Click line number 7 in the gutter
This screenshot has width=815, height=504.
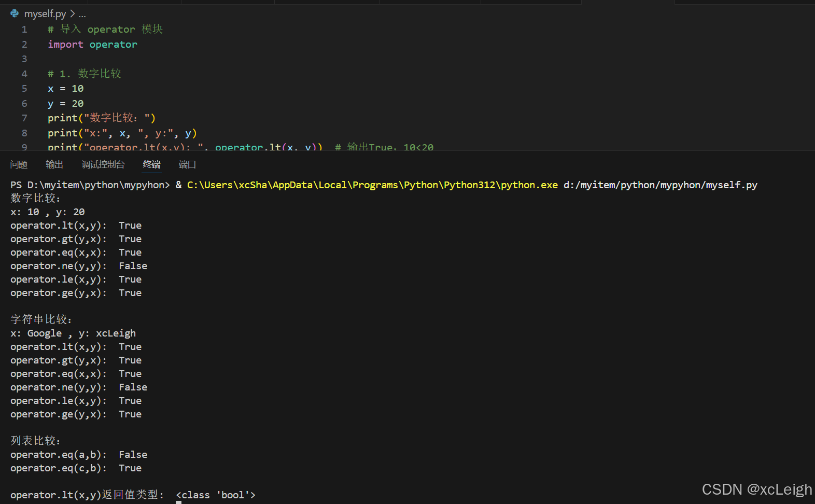coord(24,118)
